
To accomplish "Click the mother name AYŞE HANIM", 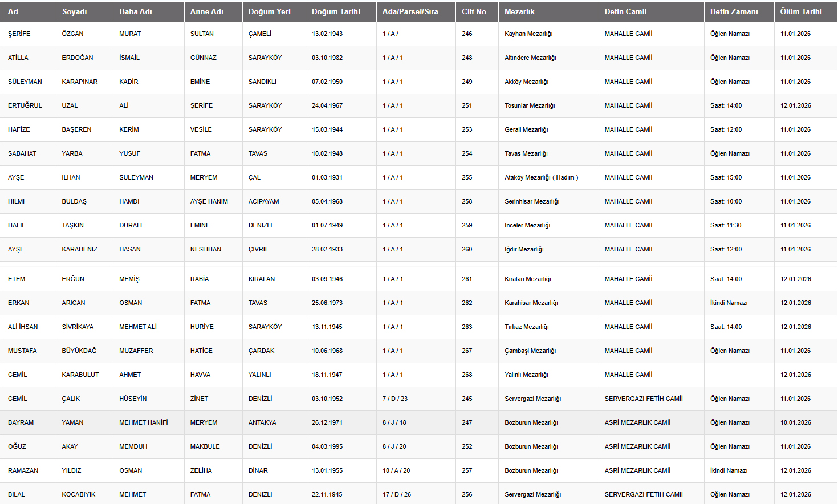I will 209,201.
